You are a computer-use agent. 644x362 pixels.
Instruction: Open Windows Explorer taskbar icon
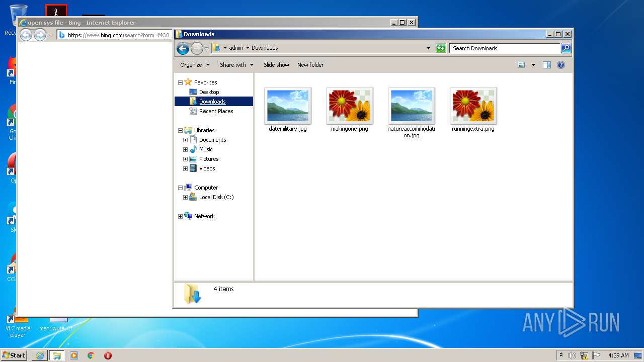[x=57, y=355]
